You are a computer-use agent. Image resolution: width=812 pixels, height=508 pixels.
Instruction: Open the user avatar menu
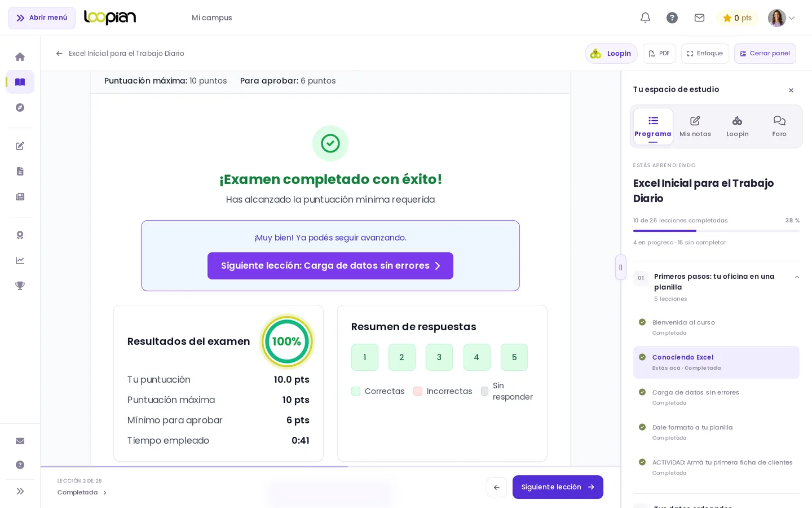782,18
